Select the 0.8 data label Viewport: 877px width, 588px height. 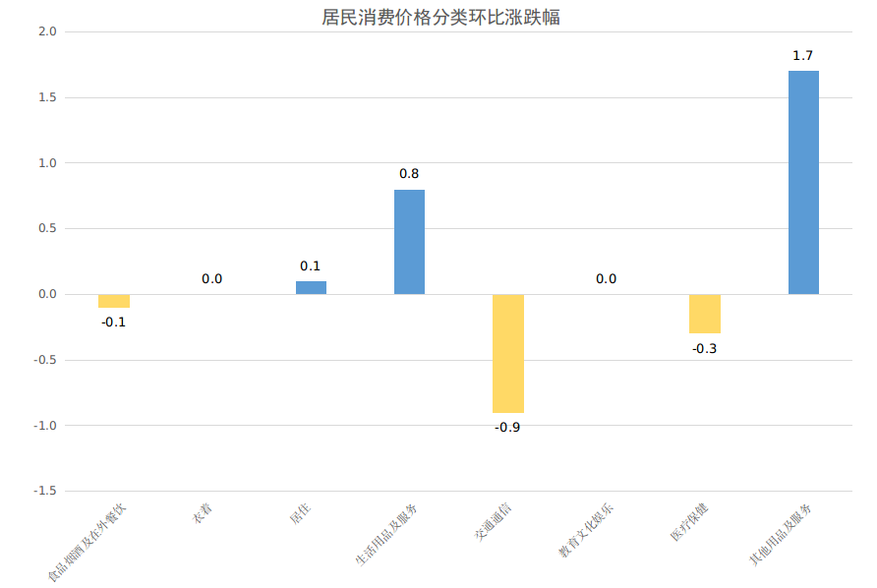pyautogui.click(x=409, y=174)
